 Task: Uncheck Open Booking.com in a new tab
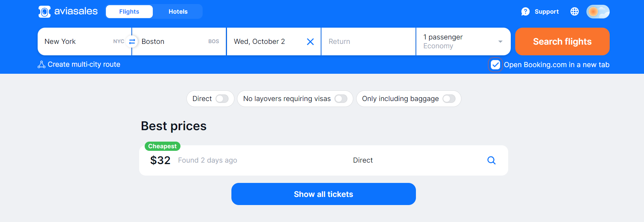(495, 65)
